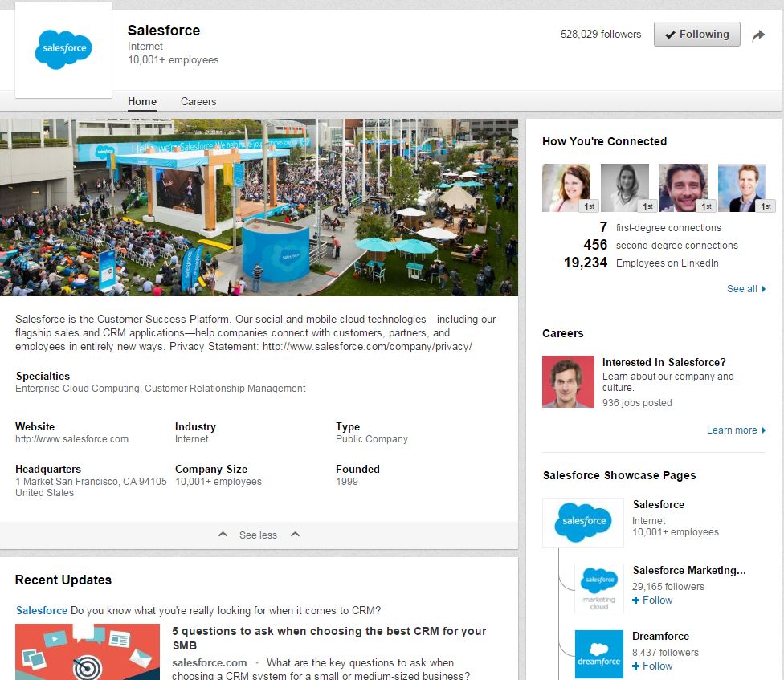Switch to the Careers tab
This screenshot has width=784, height=680.
[198, 101]
